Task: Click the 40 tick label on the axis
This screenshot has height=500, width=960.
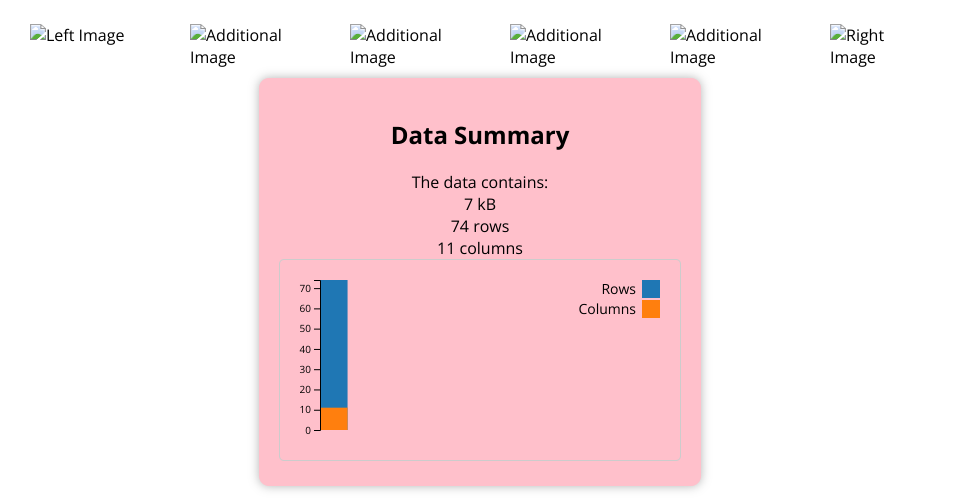Action: click(306, 349)
